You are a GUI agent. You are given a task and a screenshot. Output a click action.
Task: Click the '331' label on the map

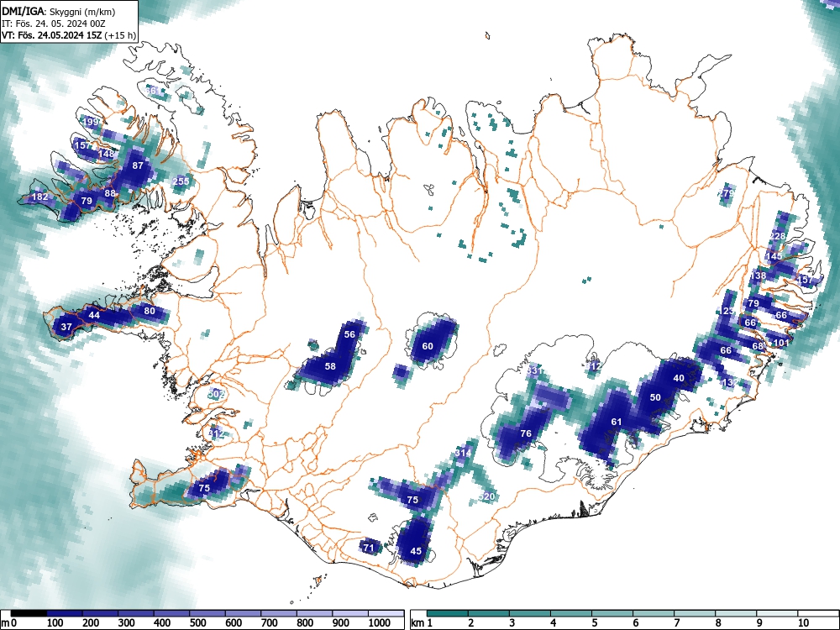pyautogui.click(x=534, y=370)
